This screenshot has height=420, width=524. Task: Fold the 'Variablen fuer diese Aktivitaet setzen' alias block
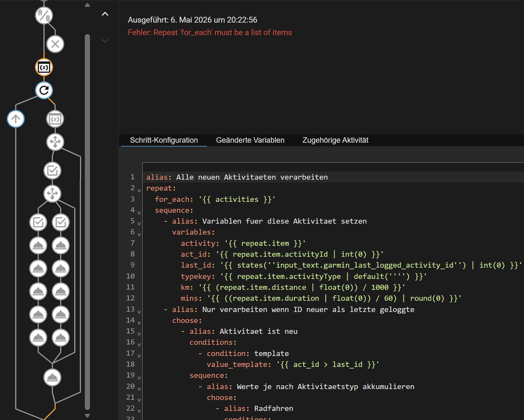(139, 224)
